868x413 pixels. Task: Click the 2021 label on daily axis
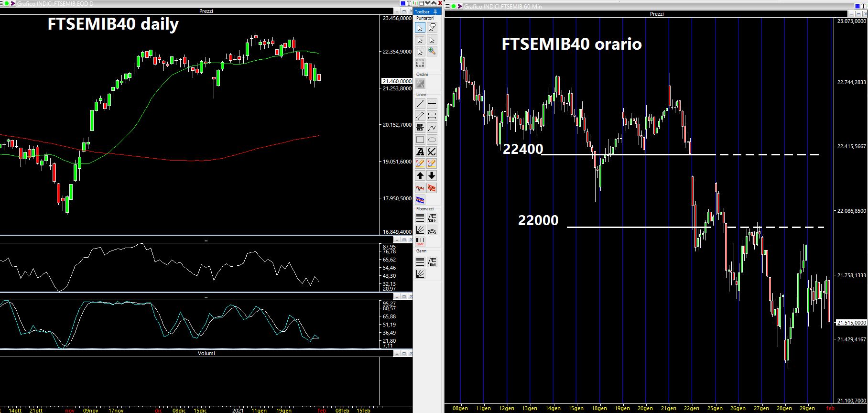coord(239,410)
